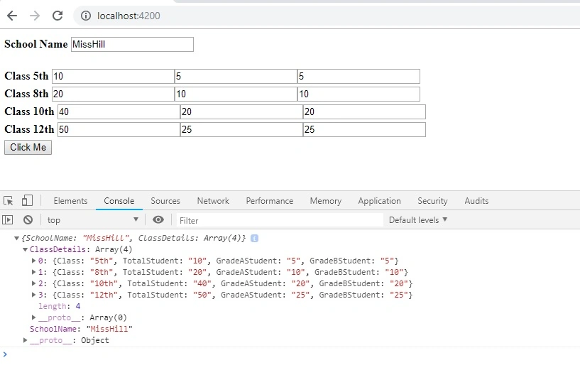Screen dimensions: 580x392
Task: Open the Default levels dropdown
Action: click(x=418, y=220)
